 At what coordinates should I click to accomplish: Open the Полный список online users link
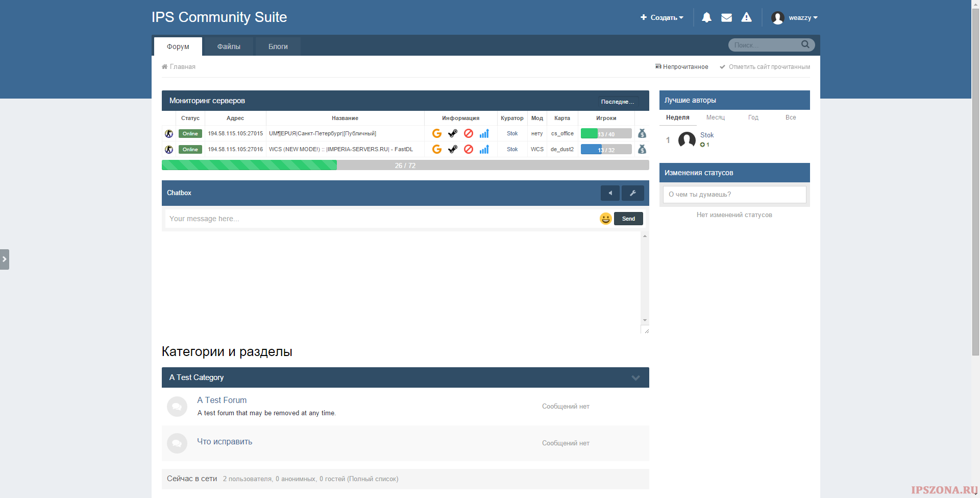click(373, 479)
